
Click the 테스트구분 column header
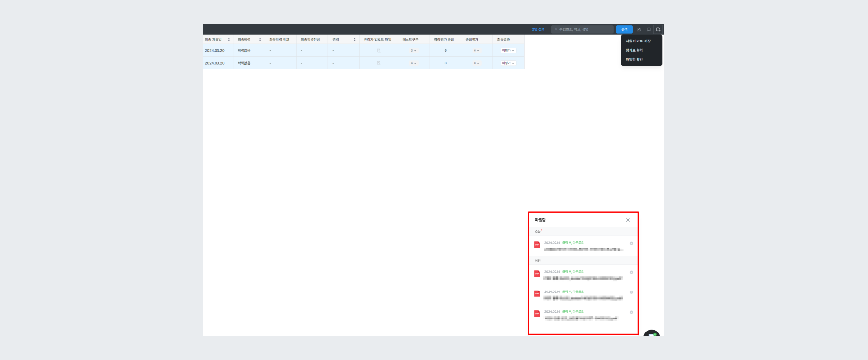[x=410, y=40]
